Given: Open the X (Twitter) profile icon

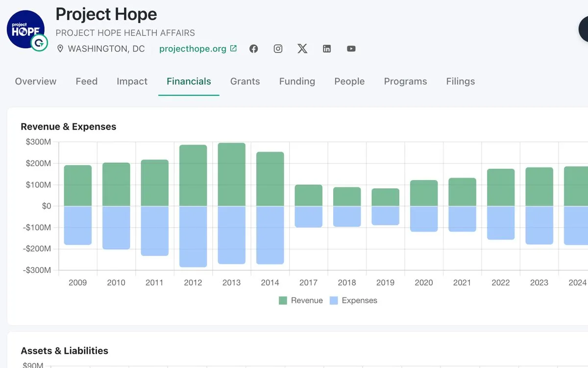Looking at the screenshot, I should click(x=302, y=49).
